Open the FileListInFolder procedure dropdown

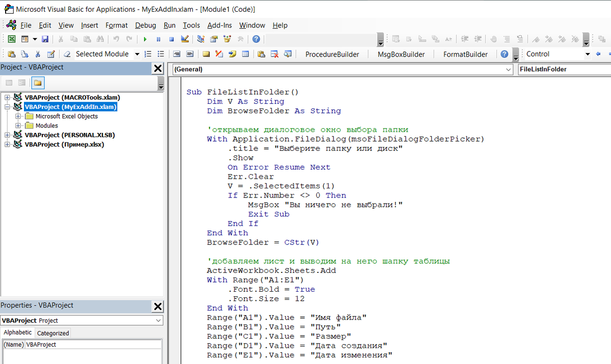point(564,69)
